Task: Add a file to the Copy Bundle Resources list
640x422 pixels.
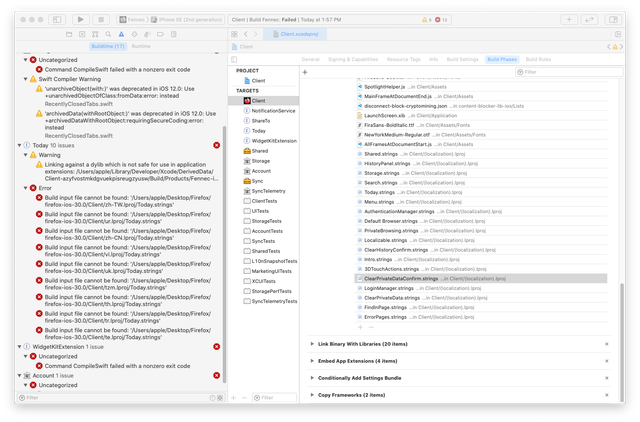Action: pyautogui.click(x=360, y=327)
